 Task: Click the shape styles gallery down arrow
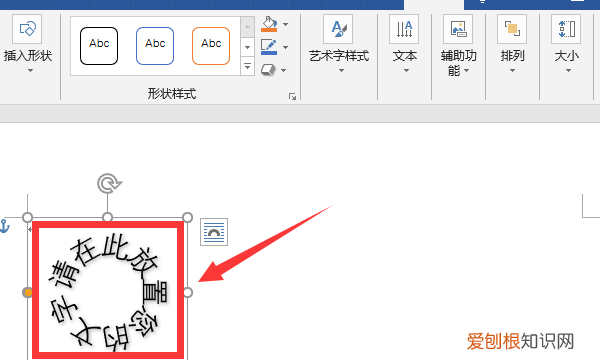coord(248,47)
